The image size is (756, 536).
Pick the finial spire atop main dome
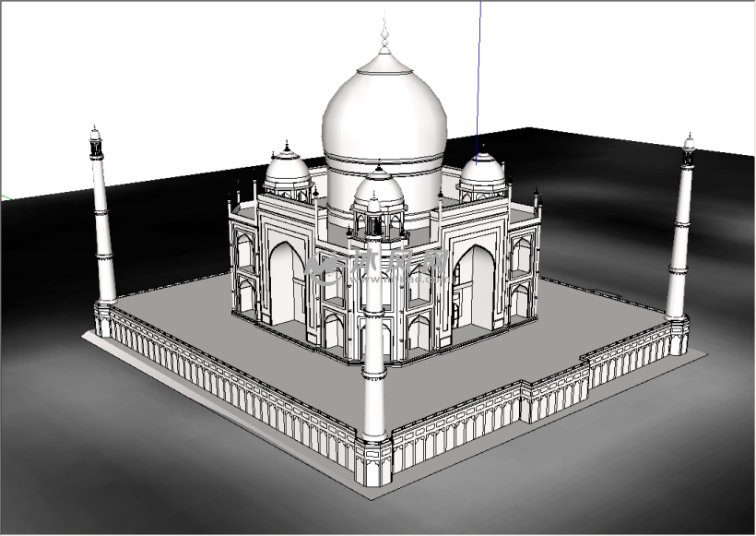[384, 32]
